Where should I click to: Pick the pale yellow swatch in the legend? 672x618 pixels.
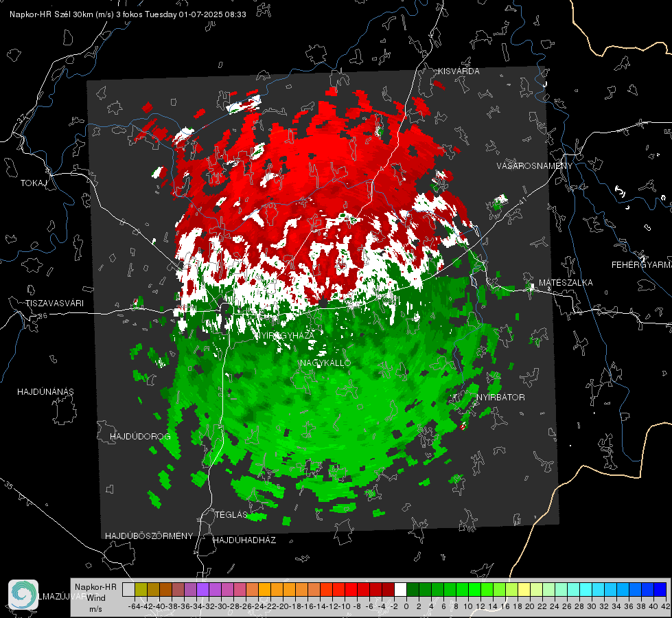coord(524,589)
